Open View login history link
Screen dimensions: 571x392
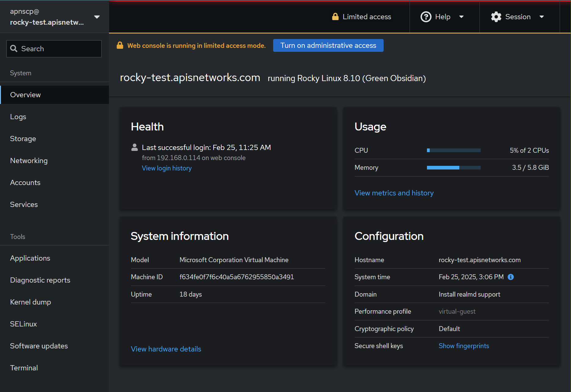(167, 168)
